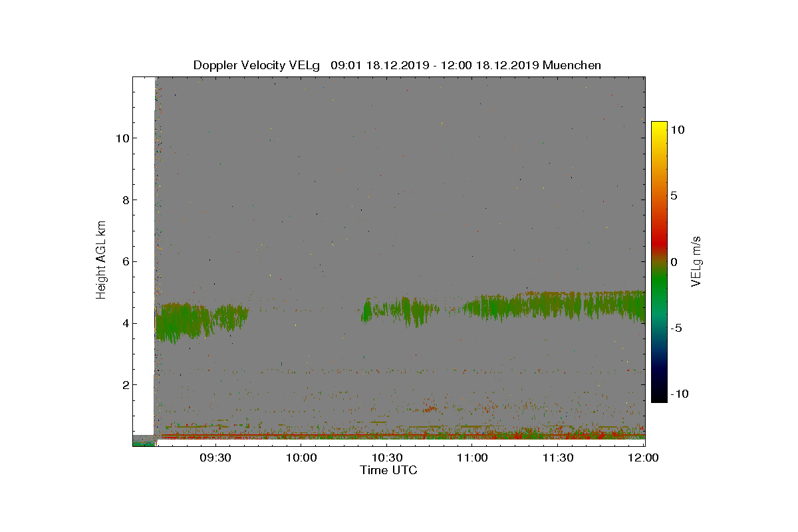The height and width of the screenshot is (532, 798).
Task: Click the 'VELg m/s' colorbar label
Action: 697,261
